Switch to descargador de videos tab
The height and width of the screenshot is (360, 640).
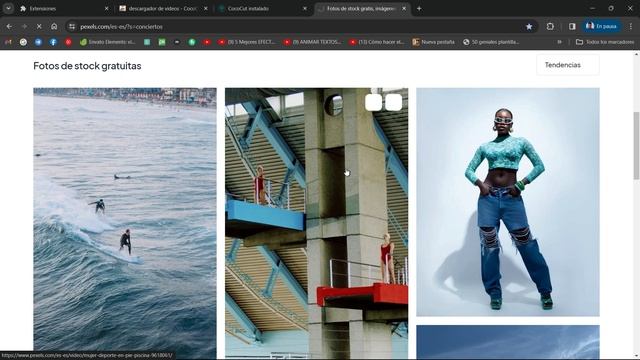[x=163, y=9]
